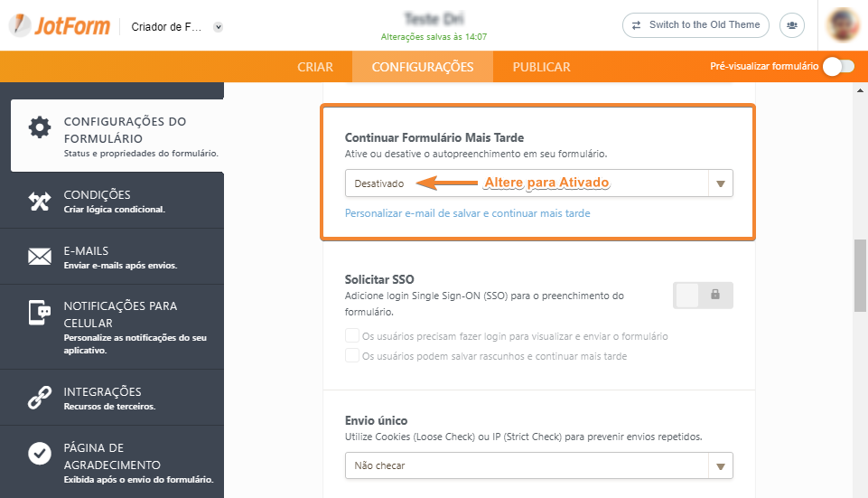This screenshot has width=868, height=498.
Task: Expand the Criador de Formulários dropdown arrow
Action: click(x=218, y=27)
